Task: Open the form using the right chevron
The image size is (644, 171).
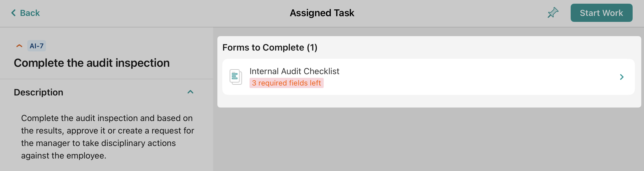Action: (x=622, y=77)
